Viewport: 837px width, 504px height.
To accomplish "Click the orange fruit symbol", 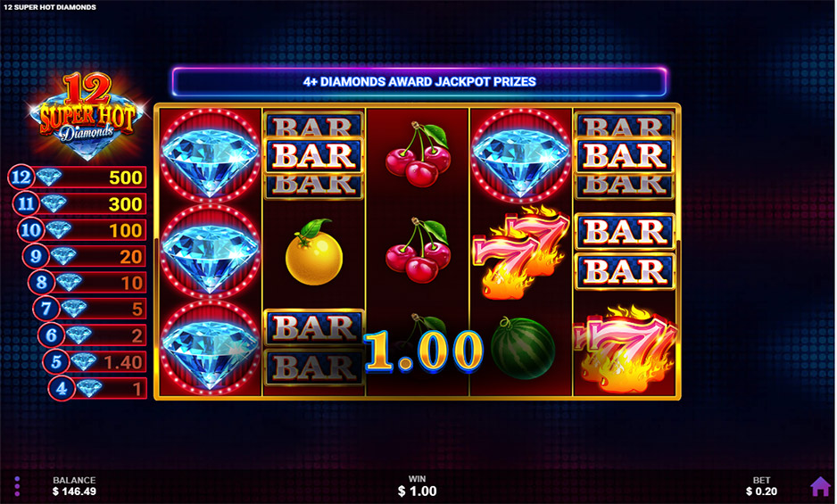I will pos(314,251).
